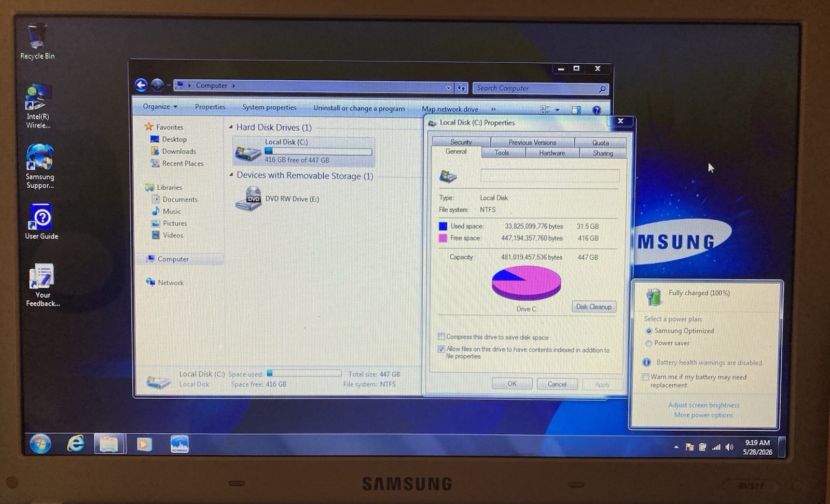
Task: Launch Internet Explorer from the taskbar
Action: (x=76, y=444)
